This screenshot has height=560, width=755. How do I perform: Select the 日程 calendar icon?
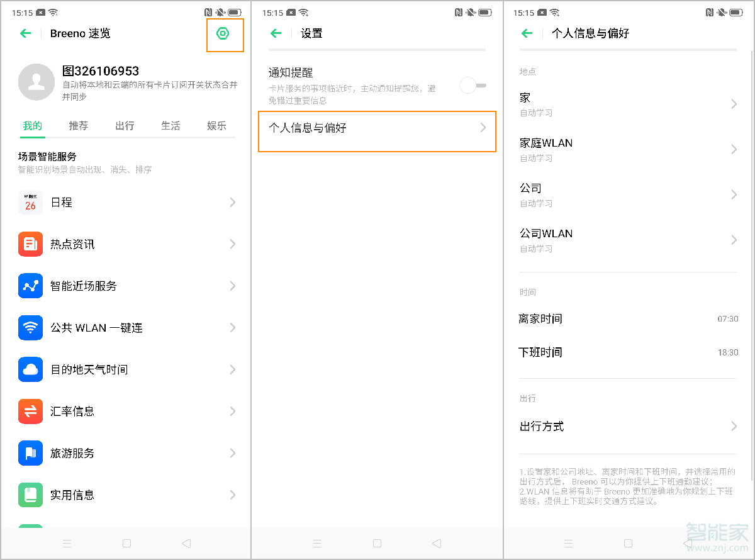tap(30, 202)
